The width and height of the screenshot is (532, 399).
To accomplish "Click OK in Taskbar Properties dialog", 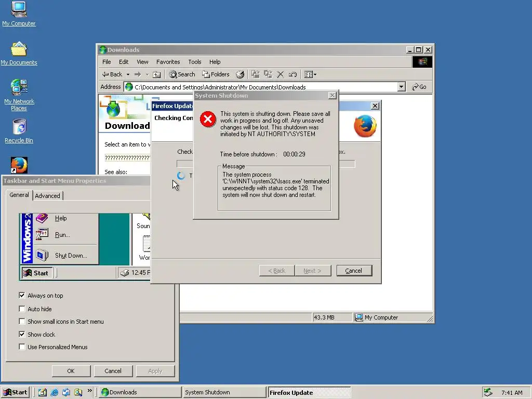I will [71, 371].
